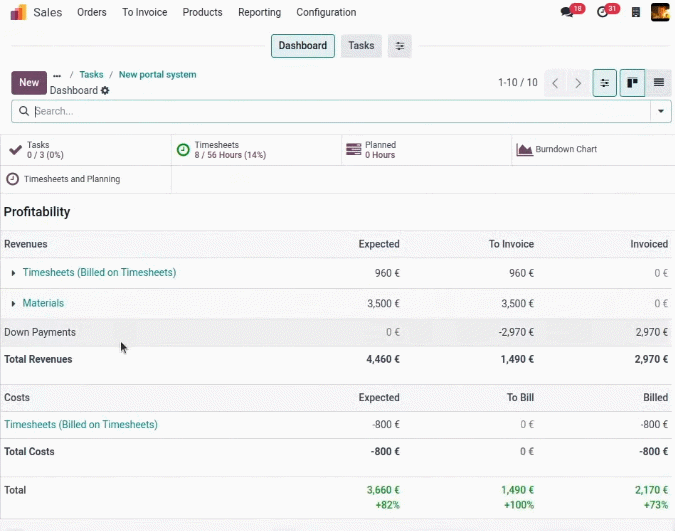
Task: Follow the New portal system breadcrumb link
Action: 158,75
